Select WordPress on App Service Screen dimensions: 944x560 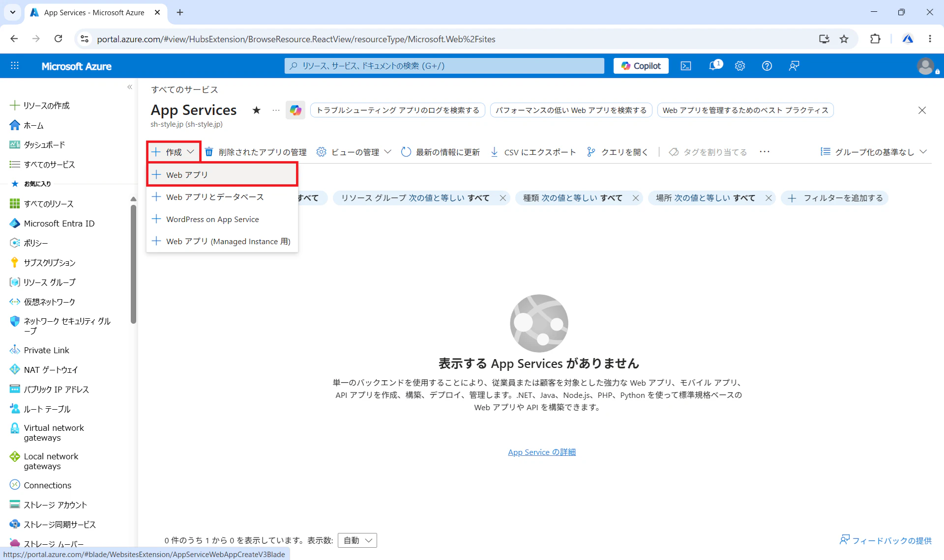pyautogui.click(x=222, y=219)
